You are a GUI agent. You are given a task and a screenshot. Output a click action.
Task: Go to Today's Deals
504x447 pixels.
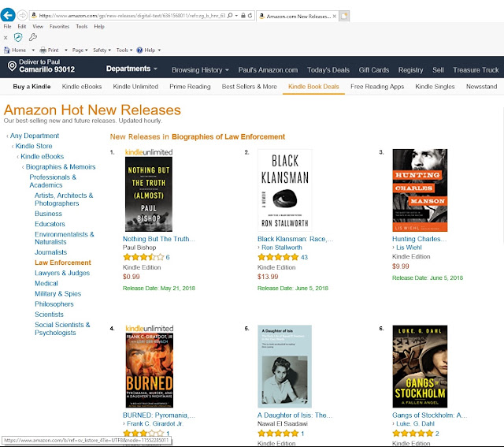328,70
